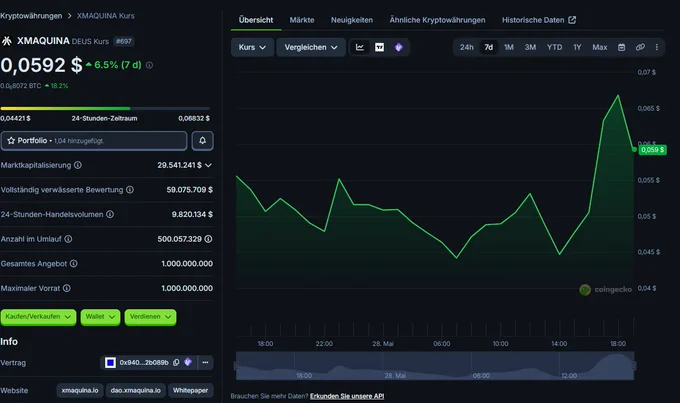Open Kaufen/Verkaufen dropdown
Screen dimensions: 680x403
point(38,317)
